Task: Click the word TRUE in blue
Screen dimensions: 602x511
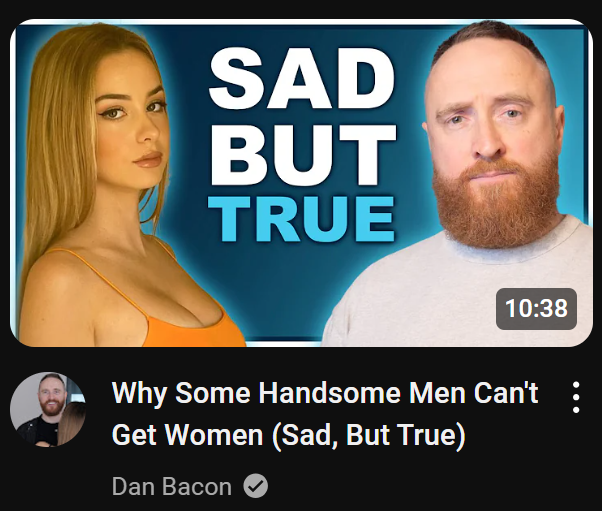Action: [301, 219]
